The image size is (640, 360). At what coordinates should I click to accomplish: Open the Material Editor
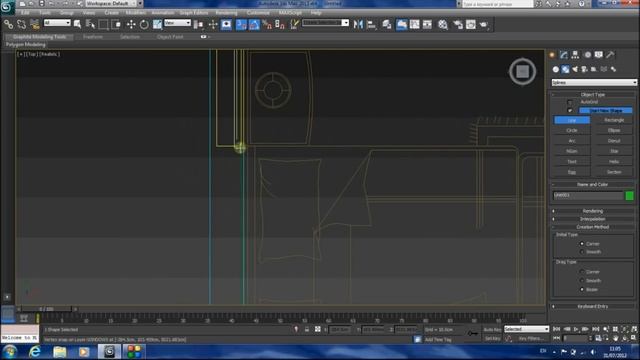click(443, 24)
